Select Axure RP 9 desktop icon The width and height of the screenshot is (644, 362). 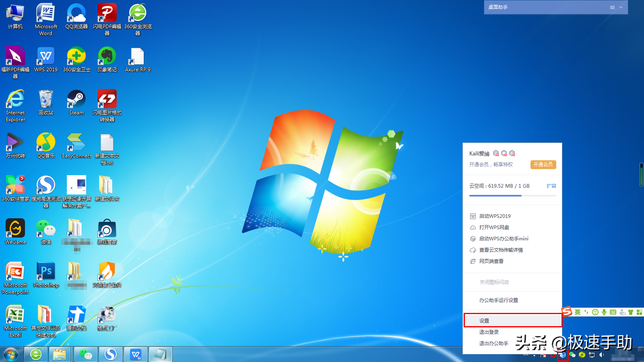138,60
